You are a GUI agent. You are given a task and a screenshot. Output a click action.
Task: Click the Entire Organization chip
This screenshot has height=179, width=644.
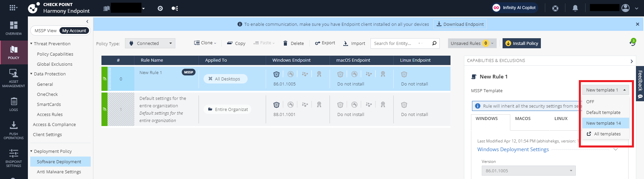(x=227, y=109)
